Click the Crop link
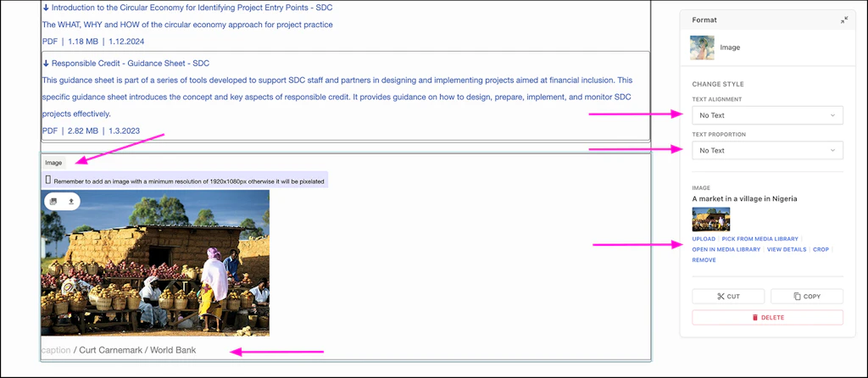The height and width of the screenshot is (378, 868). pos(821,250)
